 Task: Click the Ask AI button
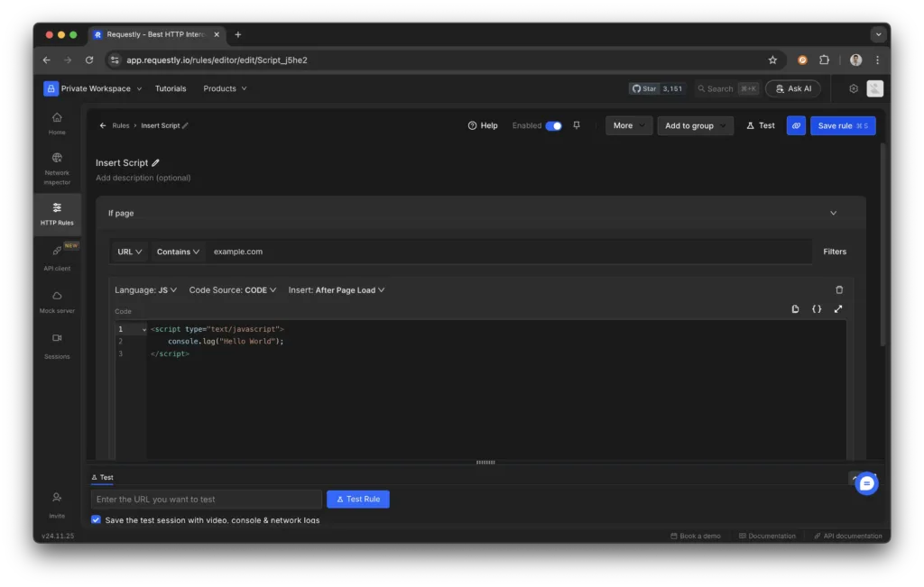tap(793, 88)
